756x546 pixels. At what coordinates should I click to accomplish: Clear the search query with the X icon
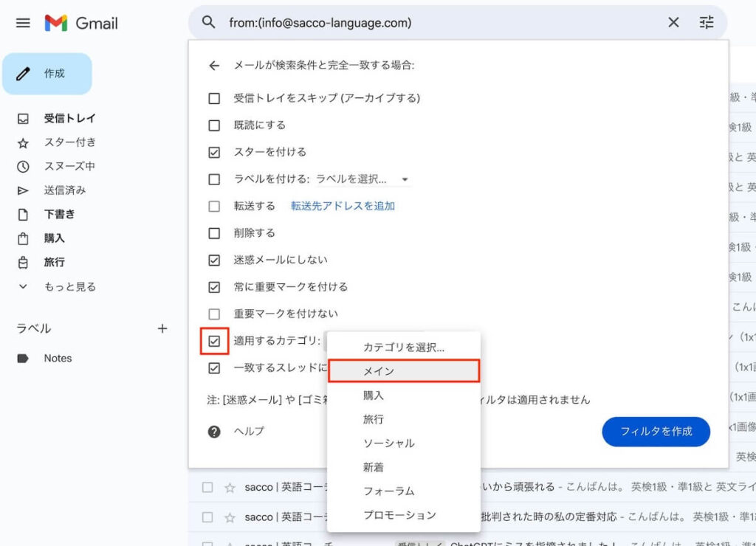673,23
